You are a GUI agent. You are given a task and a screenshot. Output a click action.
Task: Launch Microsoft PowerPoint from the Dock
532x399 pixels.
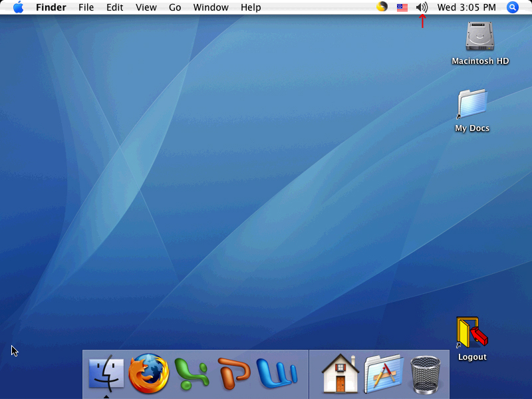234,373
